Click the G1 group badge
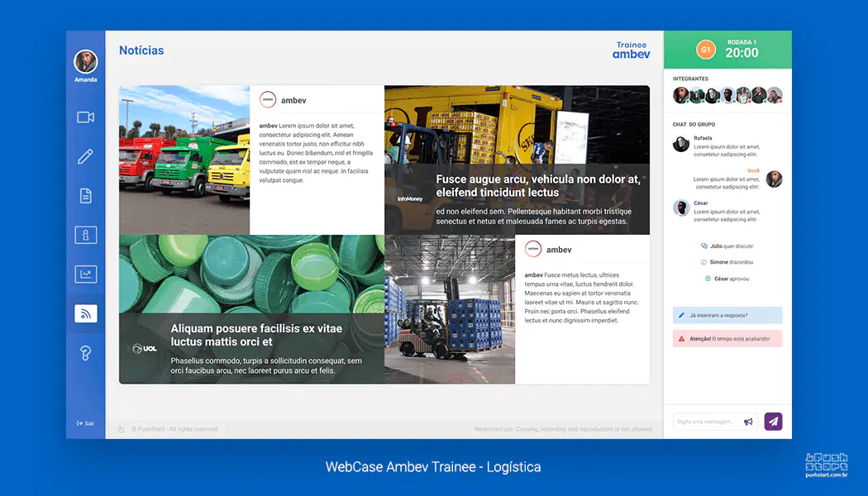The height and width of the screenshot is (496, 868). coord(706,50)
